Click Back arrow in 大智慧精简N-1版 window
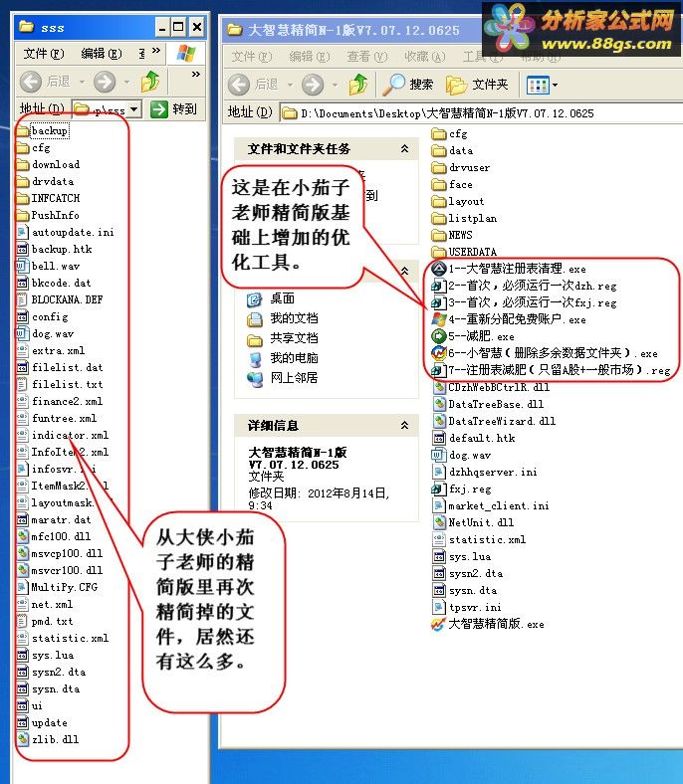Screen dimensions: 683x784 [239, 85]
